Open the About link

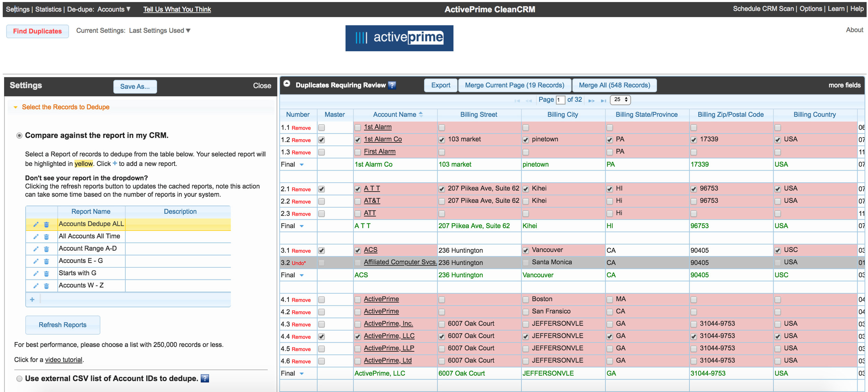click(854, 30)
